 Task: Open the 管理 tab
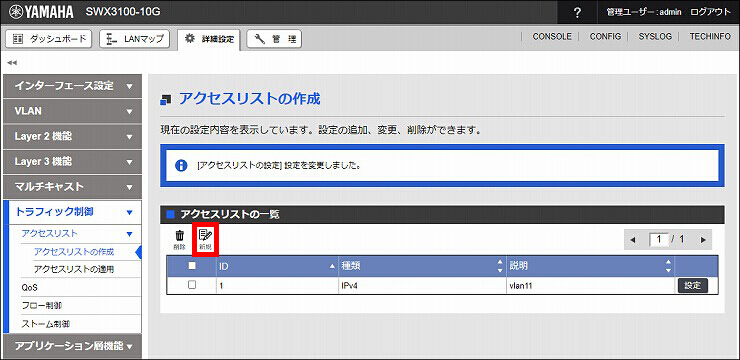274,39
